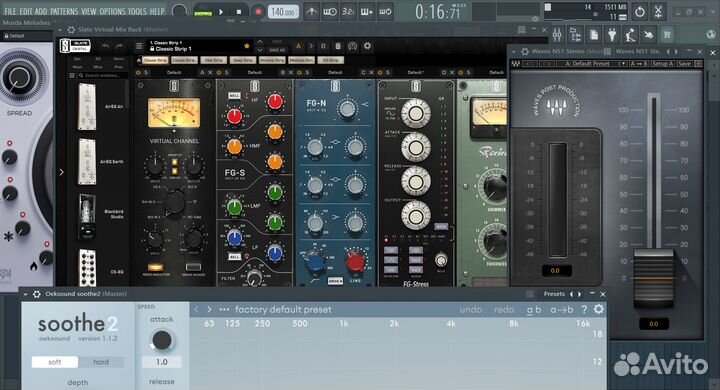Open the TOOLS menu
This screenshot has width=720, height=390.
tap(137, 11)
